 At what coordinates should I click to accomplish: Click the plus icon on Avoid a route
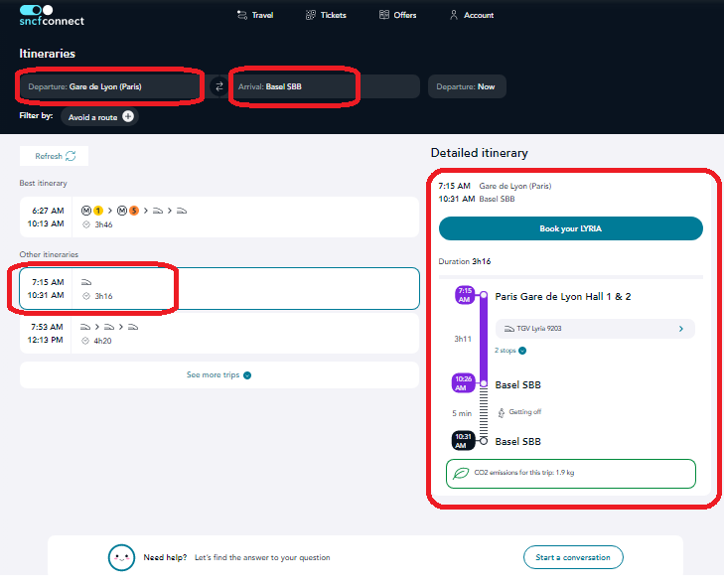128,116
